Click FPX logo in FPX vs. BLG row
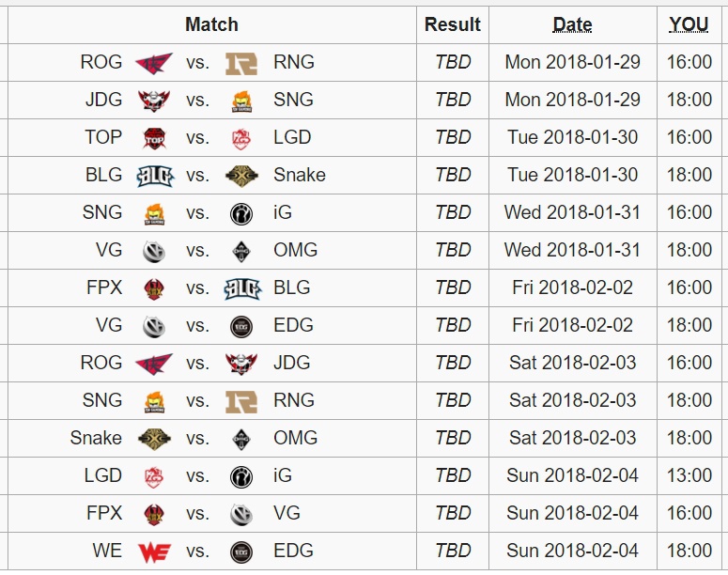728x575 pixels. (155, 288)
